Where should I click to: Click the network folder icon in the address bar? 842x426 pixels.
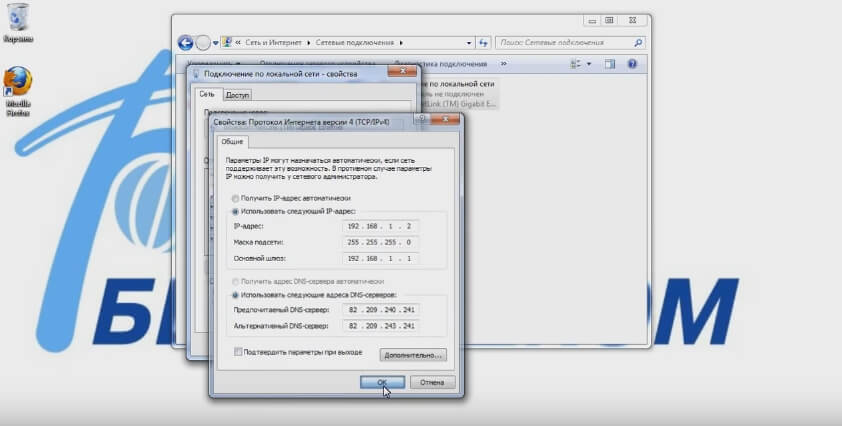tap(227, 42)
